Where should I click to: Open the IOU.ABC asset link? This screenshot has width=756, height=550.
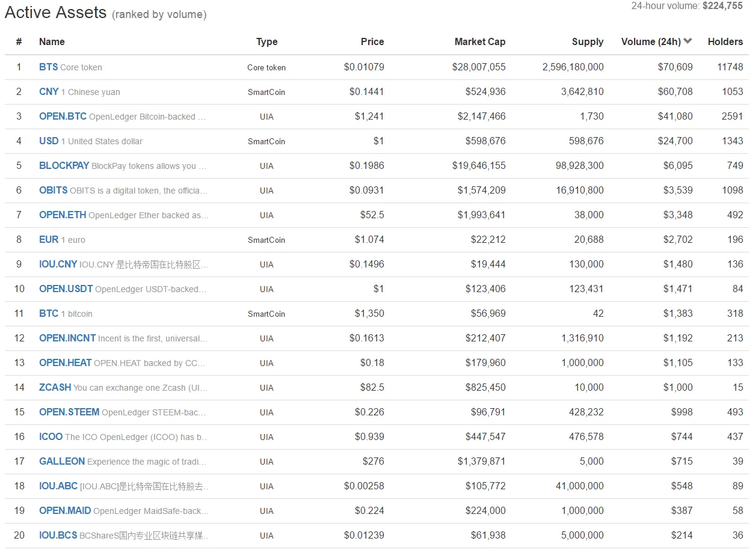point(58,486)
